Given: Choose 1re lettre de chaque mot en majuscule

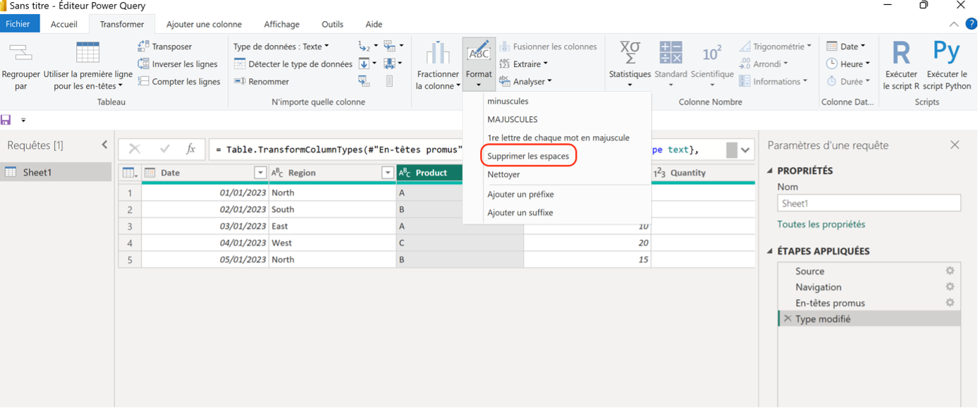Looking at the screenshot, I should tap(558, 138).
